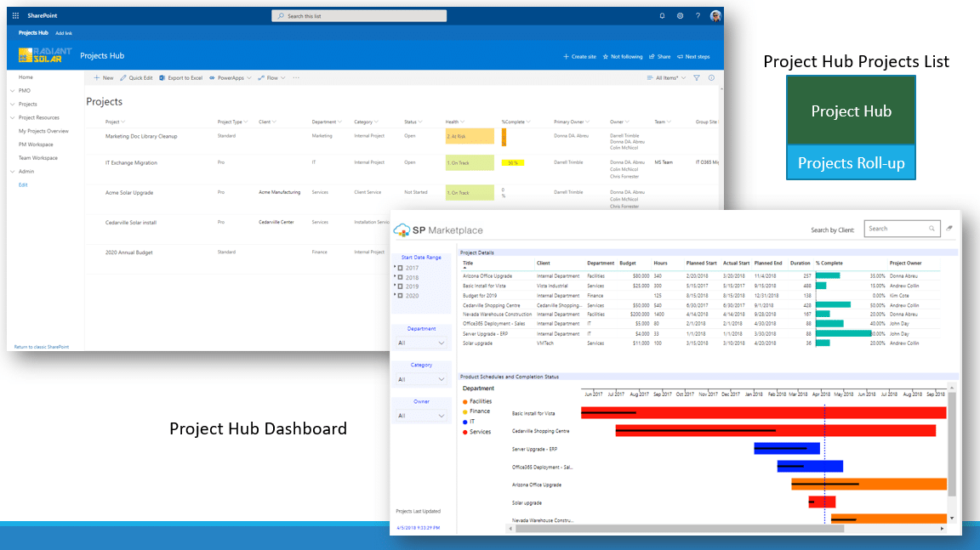Click the Radiant Solar site logo

(x=44, y=55)
